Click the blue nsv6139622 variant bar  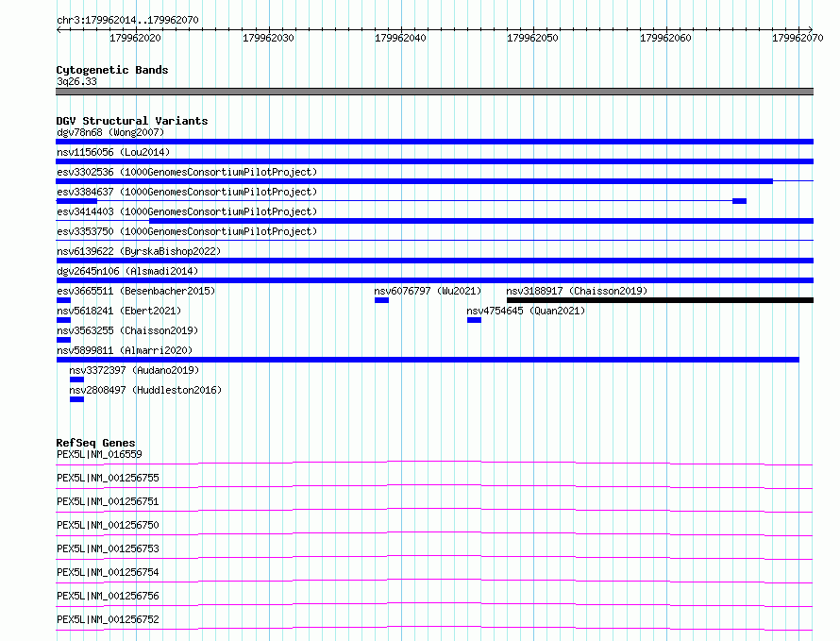pos(434,261)
